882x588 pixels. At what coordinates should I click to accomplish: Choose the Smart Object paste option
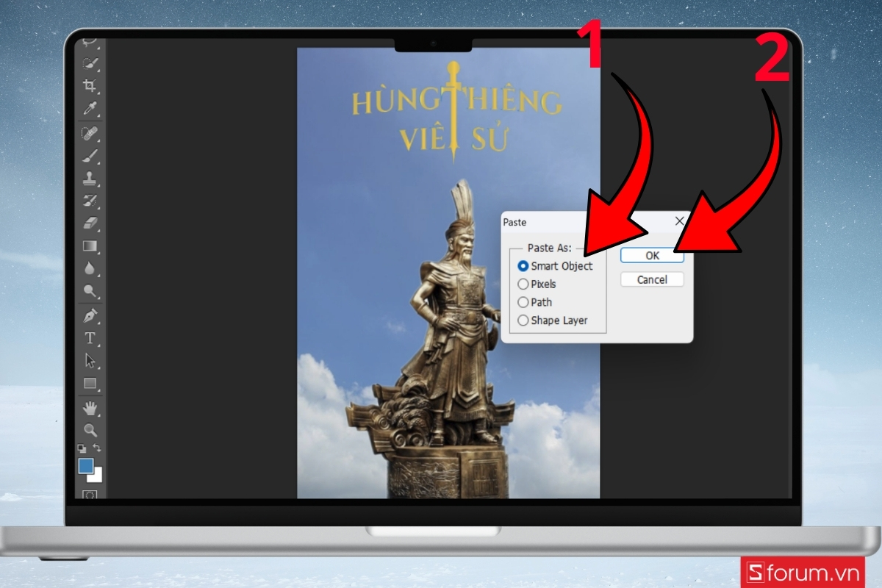click(x=555, y=266)
